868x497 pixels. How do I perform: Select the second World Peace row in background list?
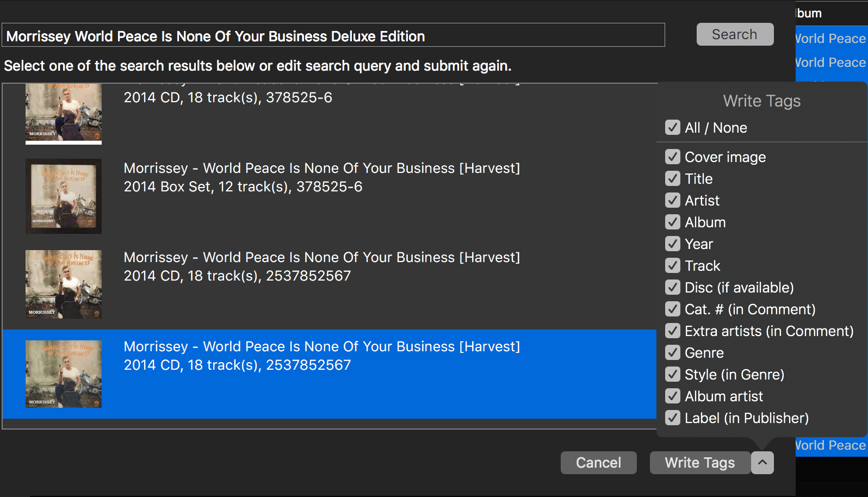pyautogui.click(x=832, y=63)
